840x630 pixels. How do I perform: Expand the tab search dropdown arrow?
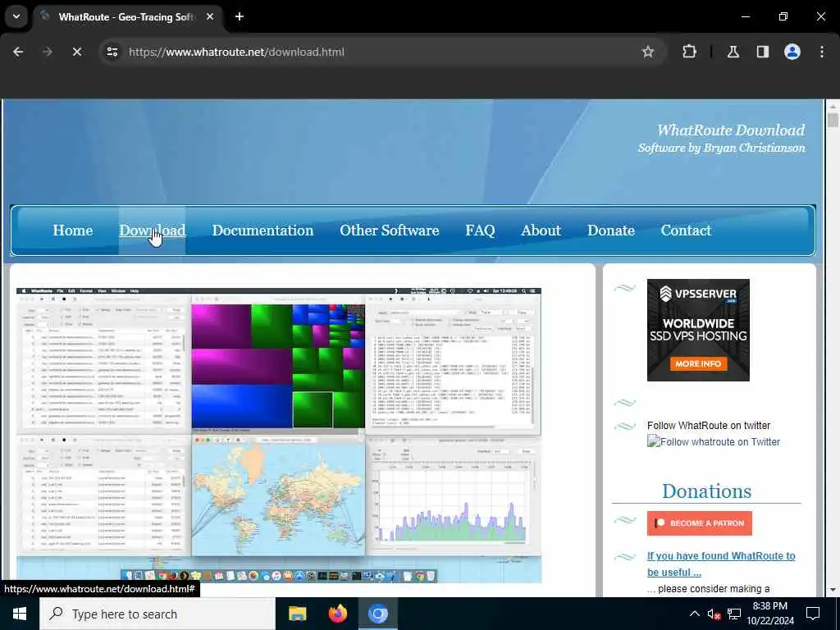tap(16, 16)
